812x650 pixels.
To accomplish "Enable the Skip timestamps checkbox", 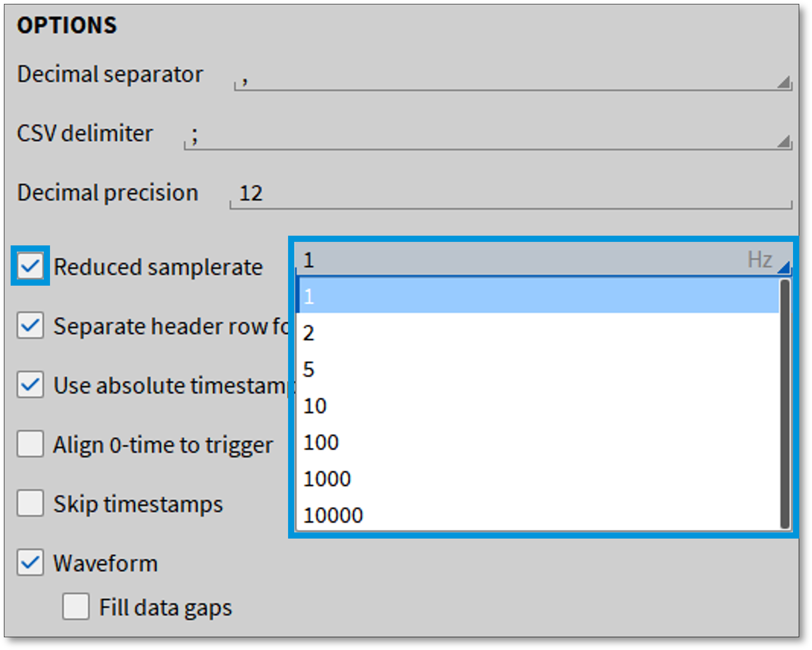I will (x=30, y=503).
